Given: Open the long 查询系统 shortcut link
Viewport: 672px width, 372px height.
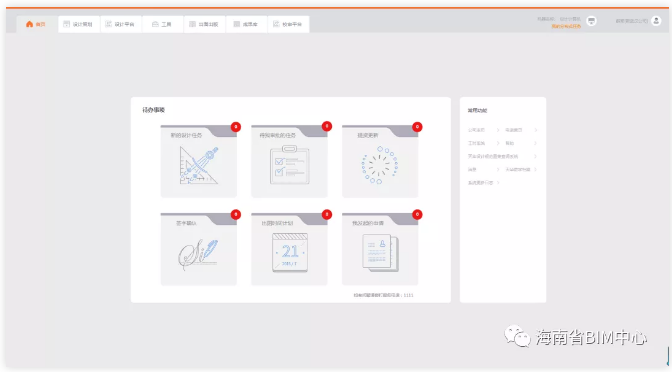Looking at the screenshot, I should [x=493, y=156].
